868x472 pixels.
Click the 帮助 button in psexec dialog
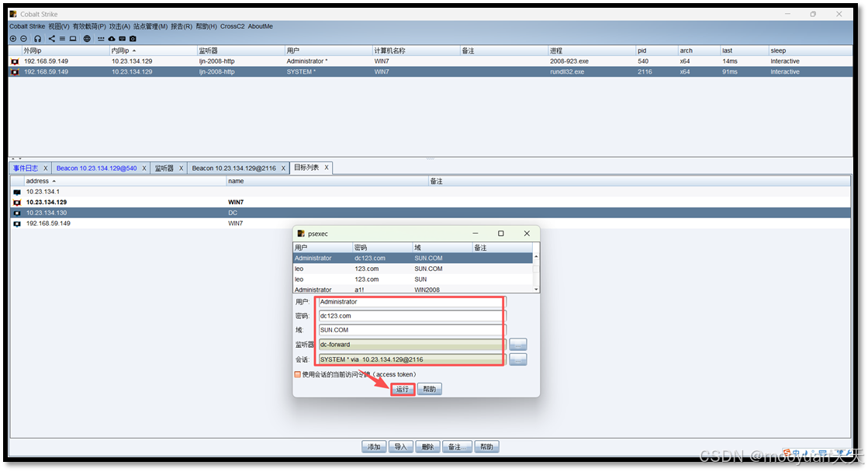(430, 390)
